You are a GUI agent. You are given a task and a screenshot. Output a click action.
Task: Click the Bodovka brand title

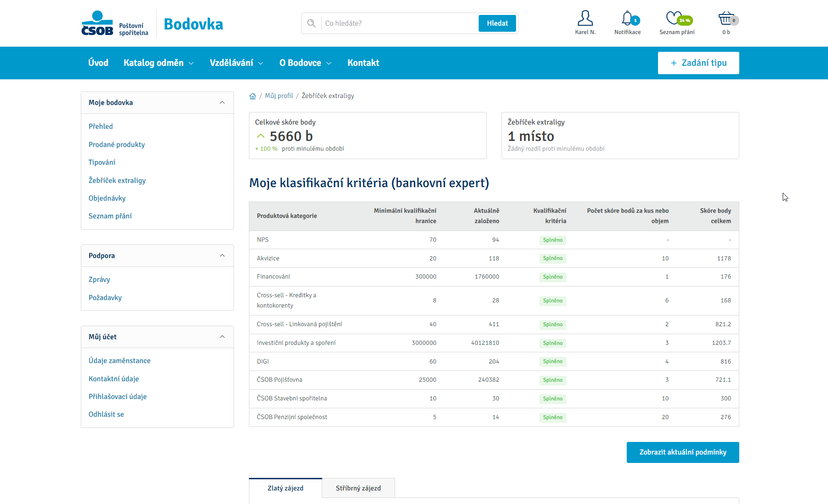(x=193, y=24)
